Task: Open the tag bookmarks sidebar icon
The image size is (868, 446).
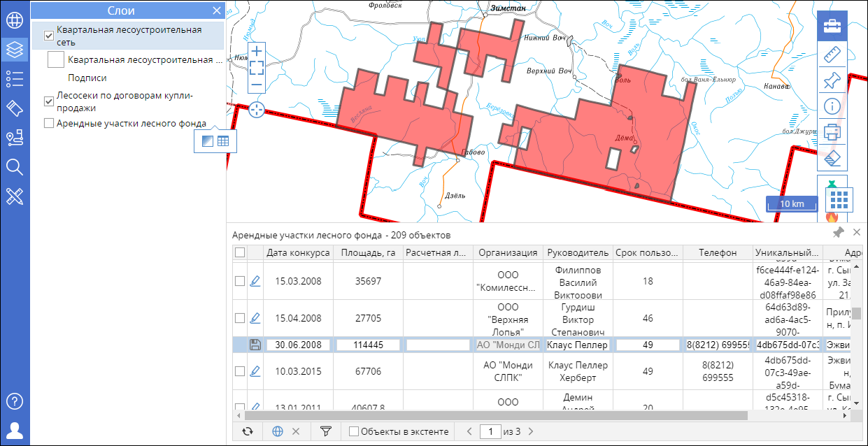Action: (x=15, y=108)
